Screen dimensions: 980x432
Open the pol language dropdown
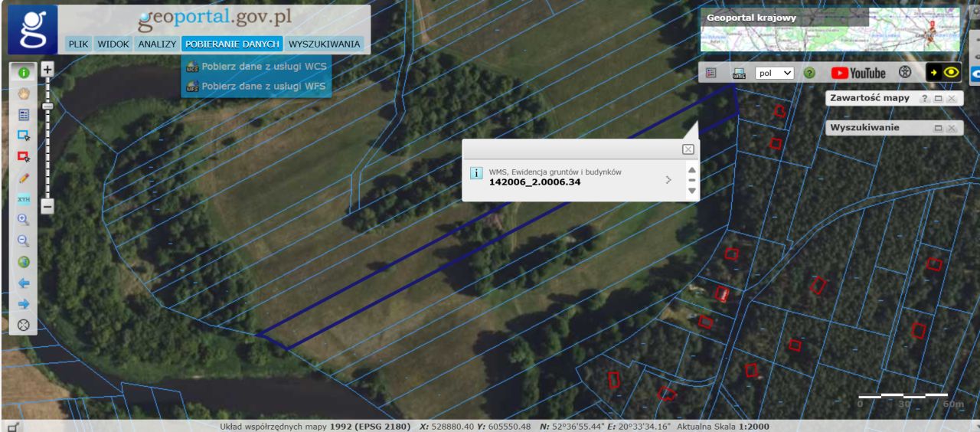pos(774,73)
